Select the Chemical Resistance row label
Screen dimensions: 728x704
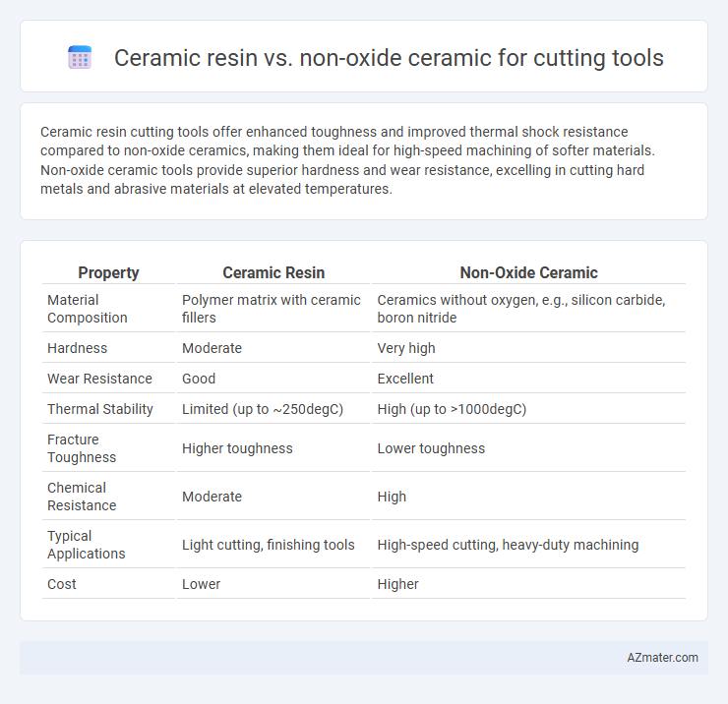82,497
